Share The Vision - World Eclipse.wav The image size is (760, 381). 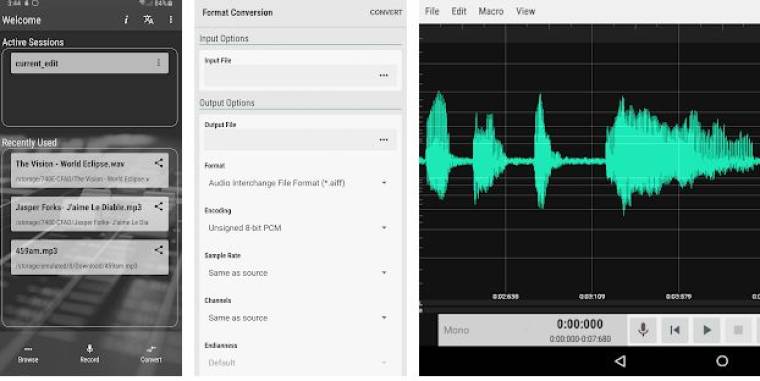pos(158,163)
